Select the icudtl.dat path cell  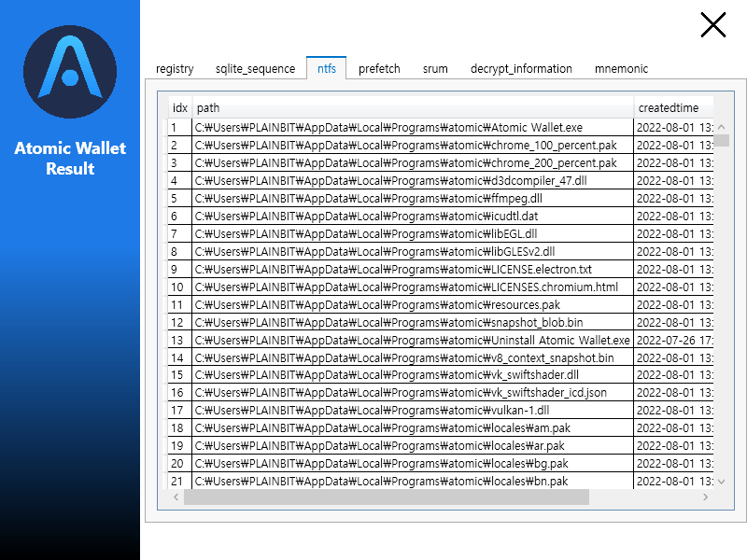point(413,216)
